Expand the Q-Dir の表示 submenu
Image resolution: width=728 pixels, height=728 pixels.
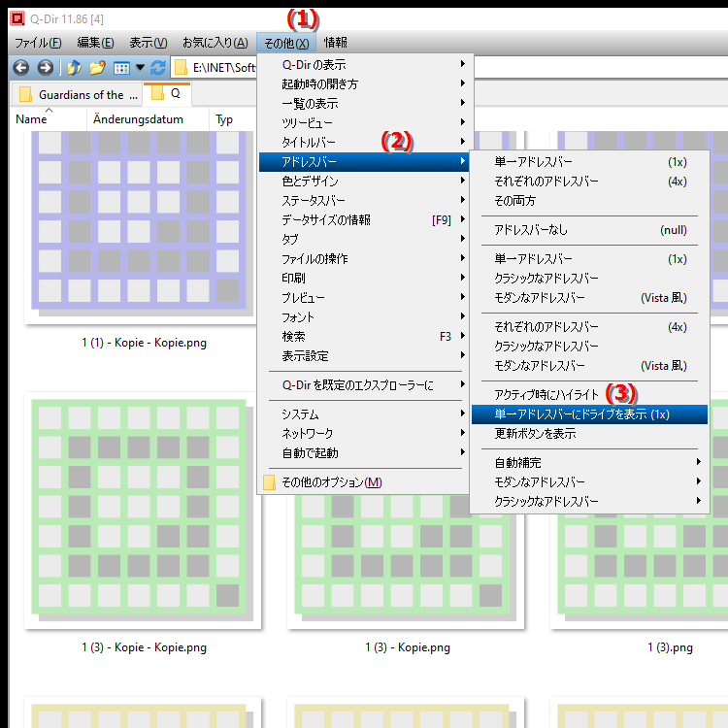pos(364,64)
